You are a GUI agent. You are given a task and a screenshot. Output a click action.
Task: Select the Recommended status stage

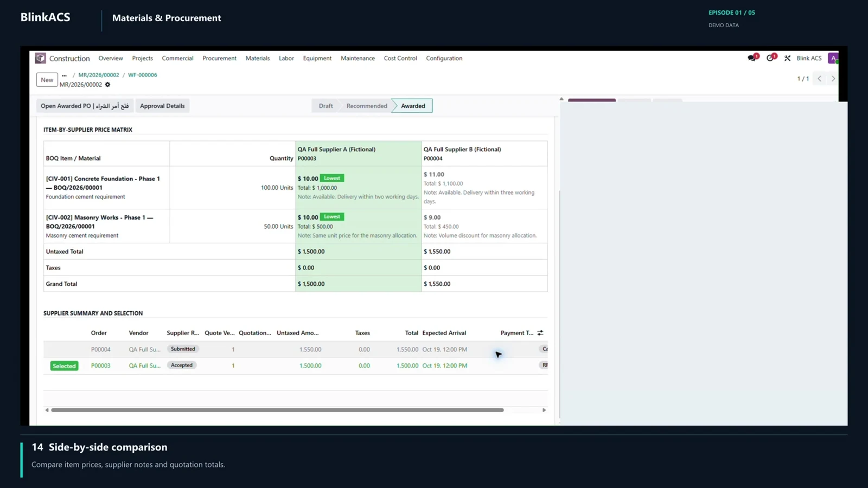[x=367, y=106]
